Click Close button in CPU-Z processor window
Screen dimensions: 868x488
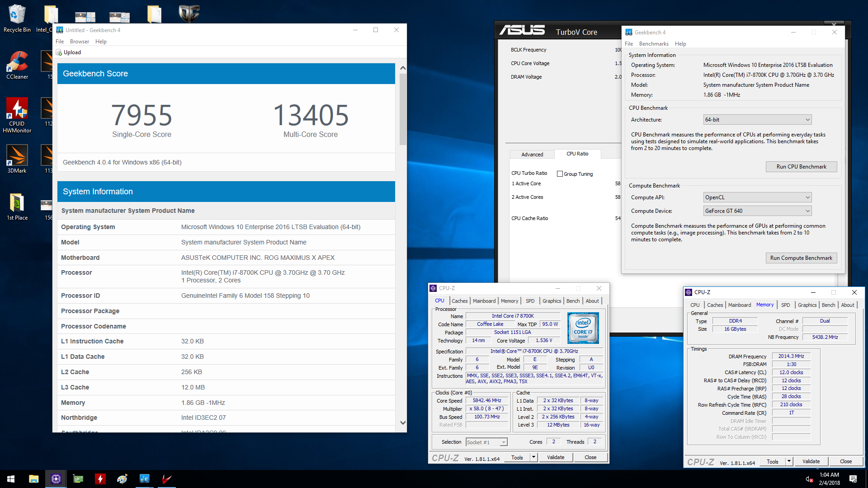click(590, 457)
